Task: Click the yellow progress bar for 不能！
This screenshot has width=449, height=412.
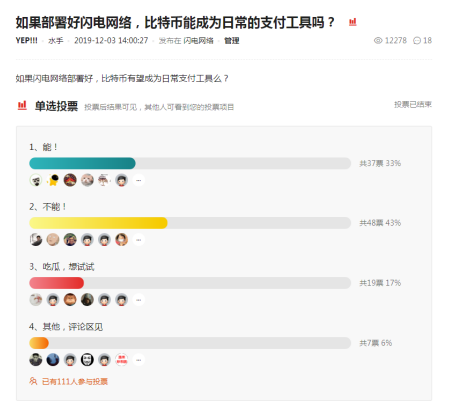Action: tap(98, 223)
